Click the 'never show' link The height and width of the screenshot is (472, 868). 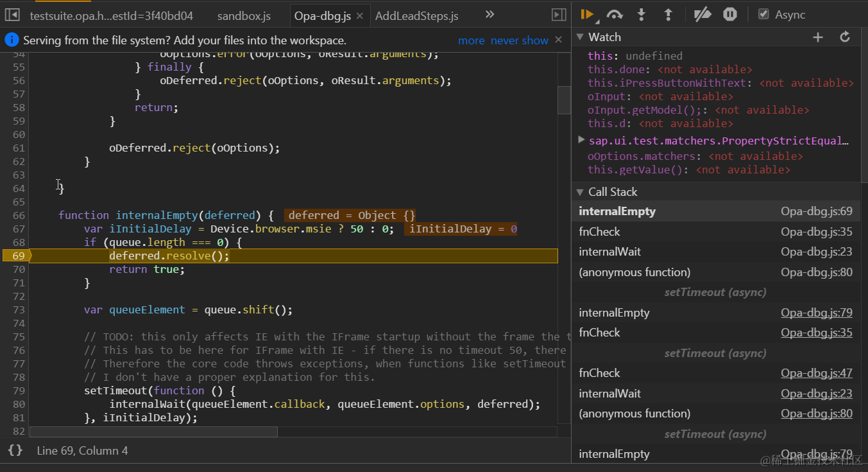[519, 40]
